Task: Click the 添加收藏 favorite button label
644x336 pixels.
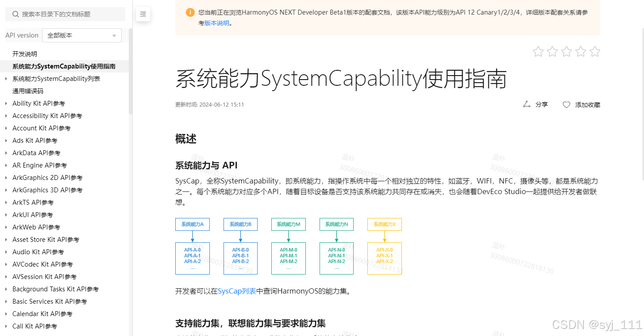Action: coord(588,105)
